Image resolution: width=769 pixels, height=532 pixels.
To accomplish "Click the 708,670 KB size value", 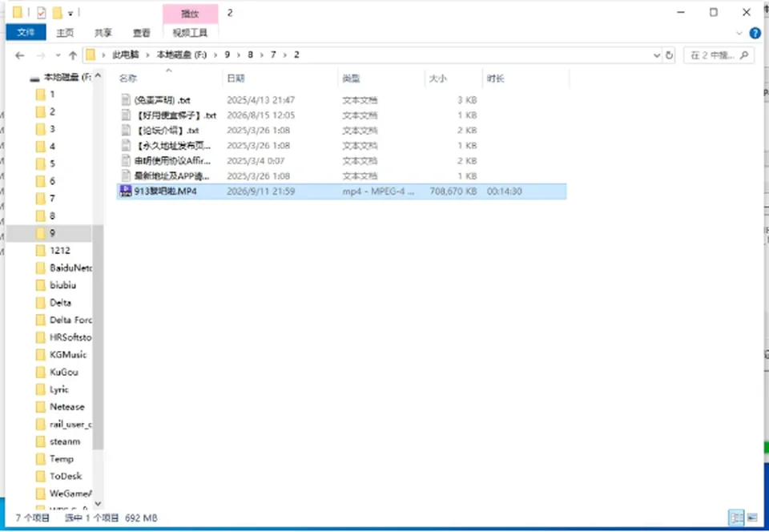I will pos(453,191).
